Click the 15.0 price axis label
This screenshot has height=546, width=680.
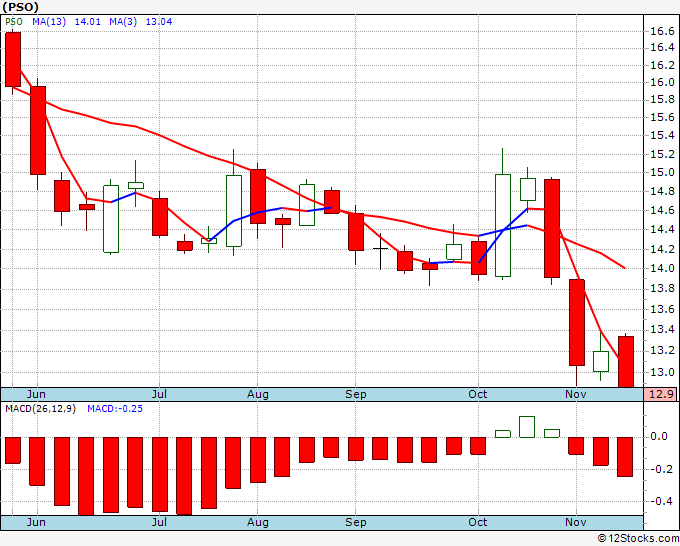point(662,172)
